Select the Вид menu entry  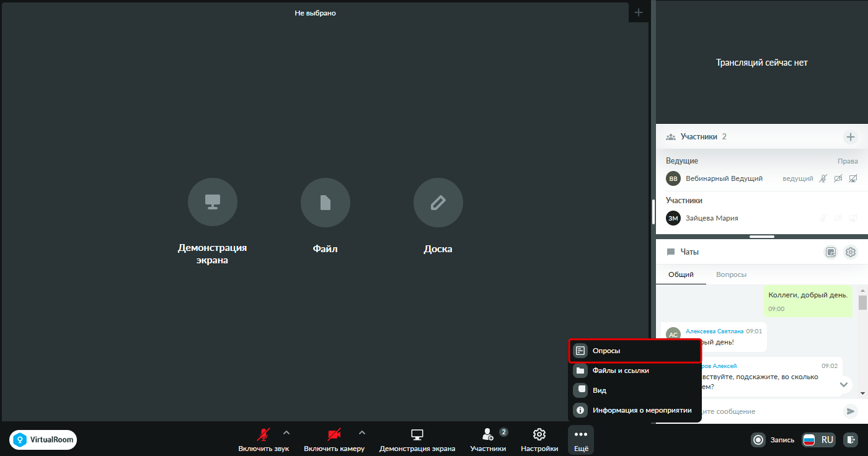(635, 390)
